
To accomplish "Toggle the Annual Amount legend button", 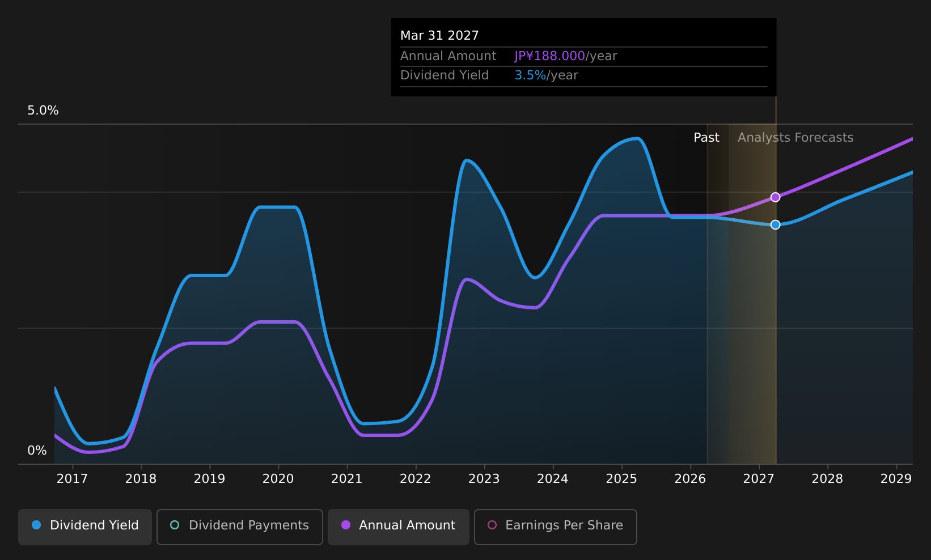I will 398,527.
